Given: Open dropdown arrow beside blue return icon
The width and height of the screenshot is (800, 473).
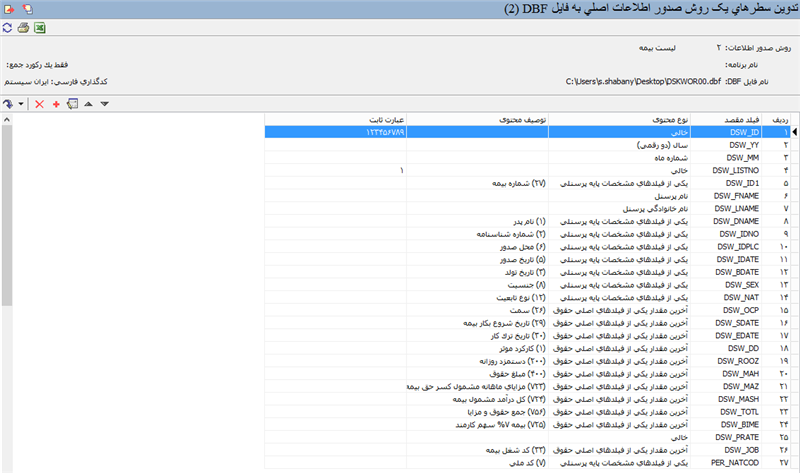Looking at the screenshot, I should coord(20,104).
